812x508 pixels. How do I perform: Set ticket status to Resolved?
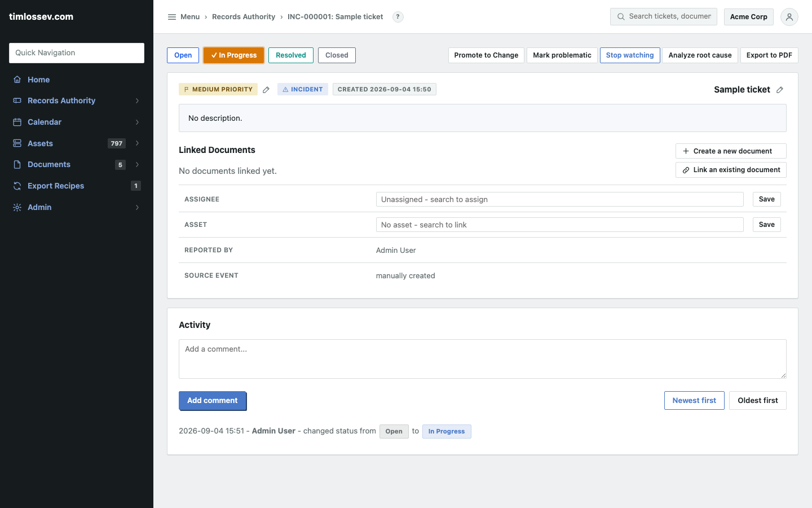[x=291, y=55]
